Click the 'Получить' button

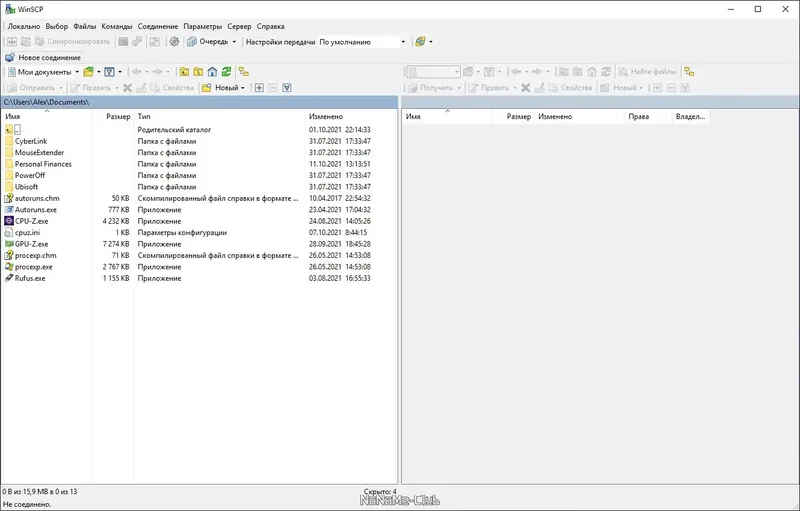tap(431, 88)
